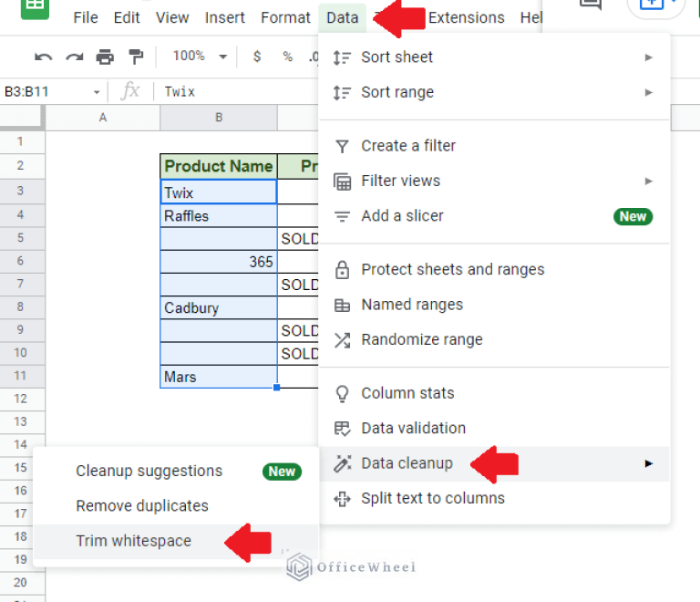Click Split text to columns

[x=432, y=498]
